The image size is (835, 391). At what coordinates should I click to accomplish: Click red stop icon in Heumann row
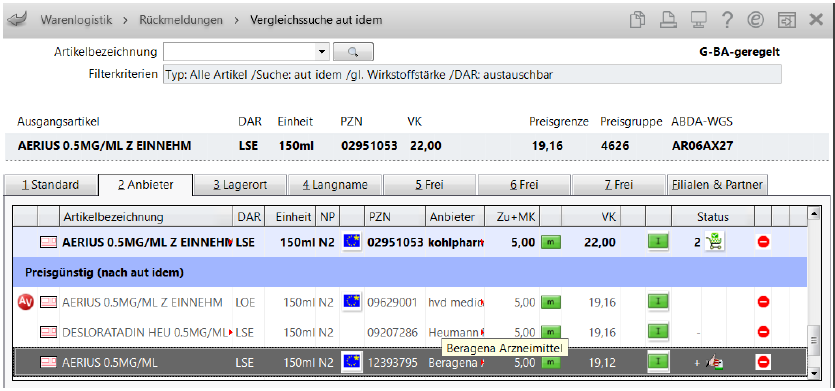pos(763,332)
